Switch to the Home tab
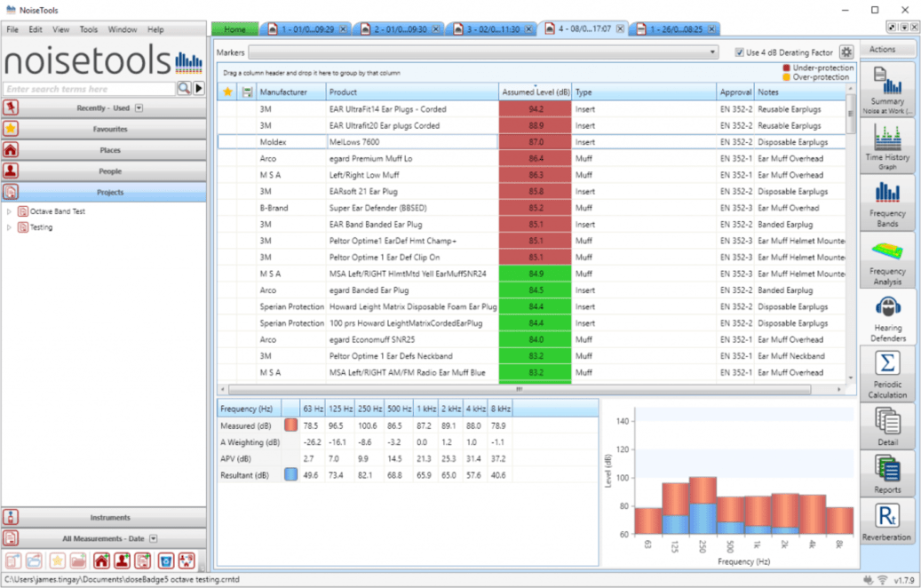The height and width of the screenshot is (588, 921). (234, 28)
